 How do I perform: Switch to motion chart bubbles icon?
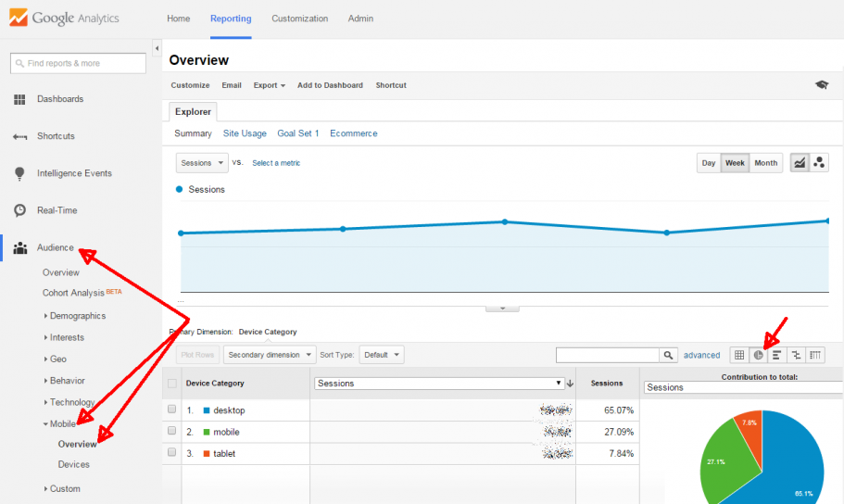[x=819, y=163]
